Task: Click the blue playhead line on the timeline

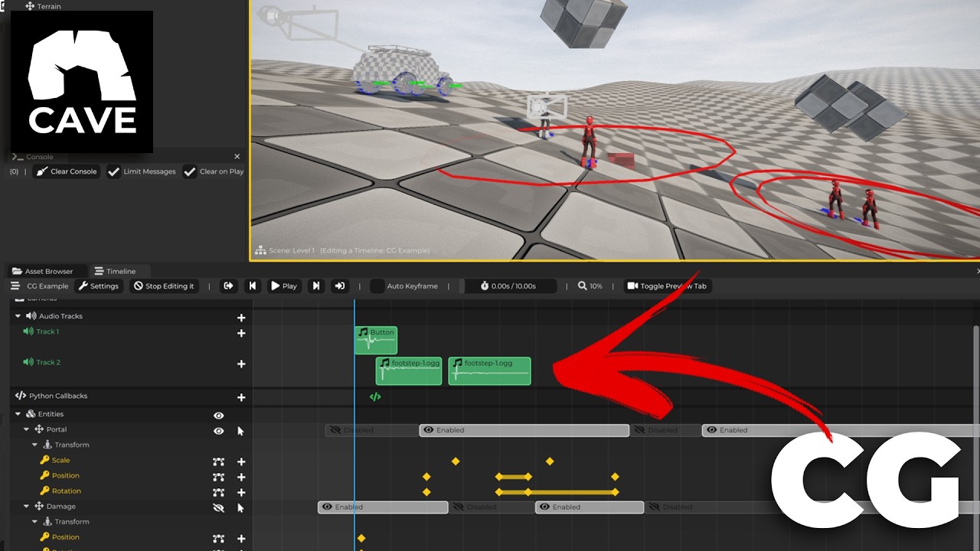Action: point(354,425)
